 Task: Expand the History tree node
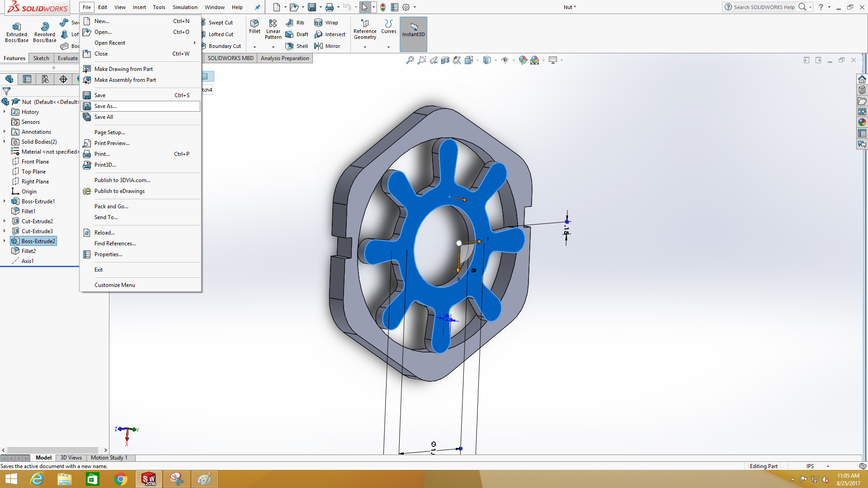click(x=5, y=112)
